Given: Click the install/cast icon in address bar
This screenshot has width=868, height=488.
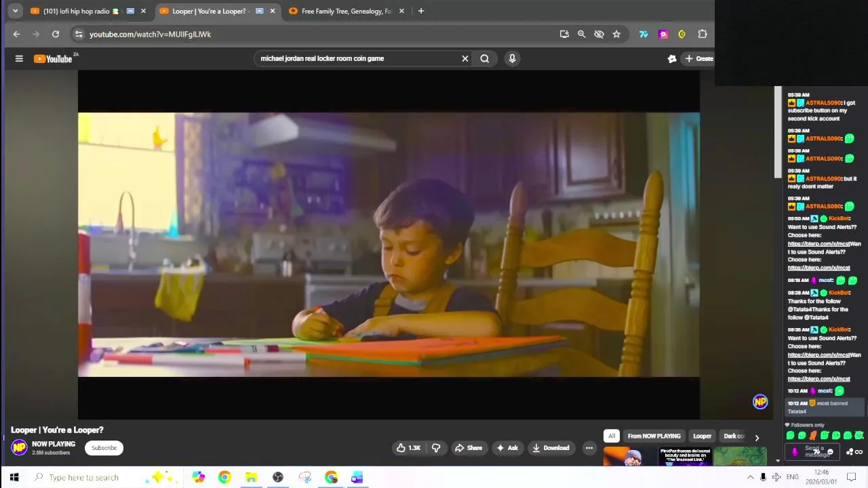Looking at the screenshot, I should click(x=564, y=34).
